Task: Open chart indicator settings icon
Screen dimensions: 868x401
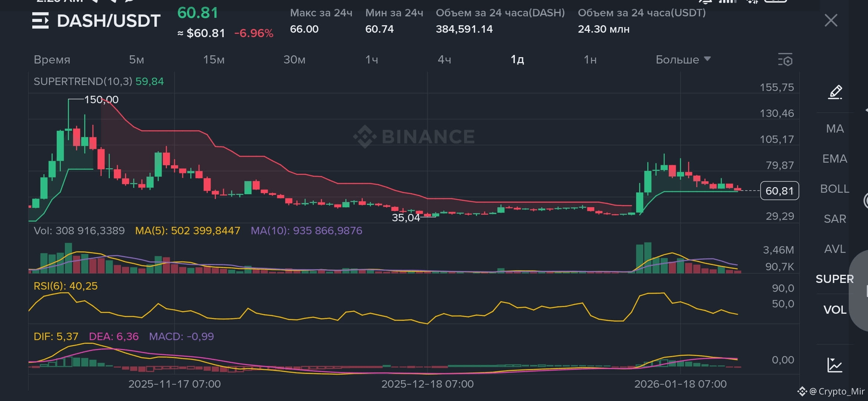Action: coord(785,59)
